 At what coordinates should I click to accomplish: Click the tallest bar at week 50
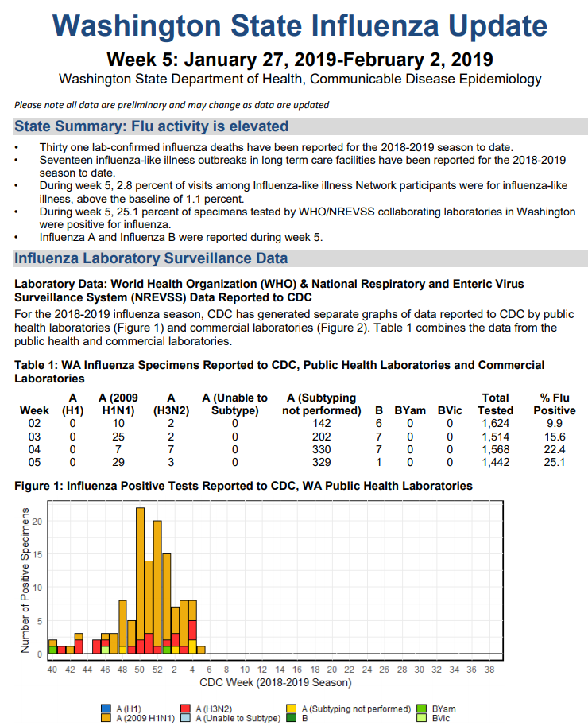coord(140,573)
